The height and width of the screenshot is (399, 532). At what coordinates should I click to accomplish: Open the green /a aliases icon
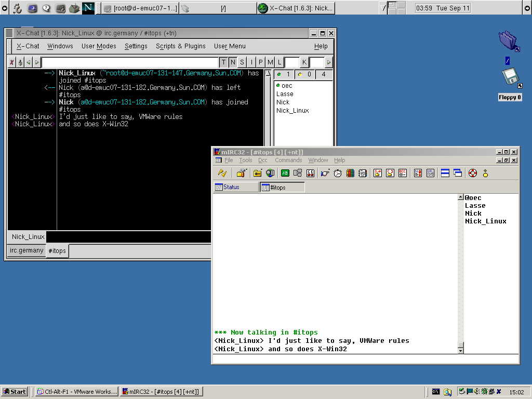285,173
